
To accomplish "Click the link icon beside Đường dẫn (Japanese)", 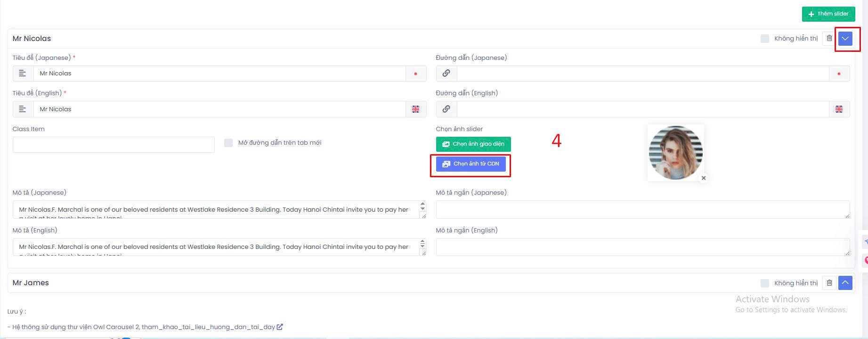I will point(446,74).
